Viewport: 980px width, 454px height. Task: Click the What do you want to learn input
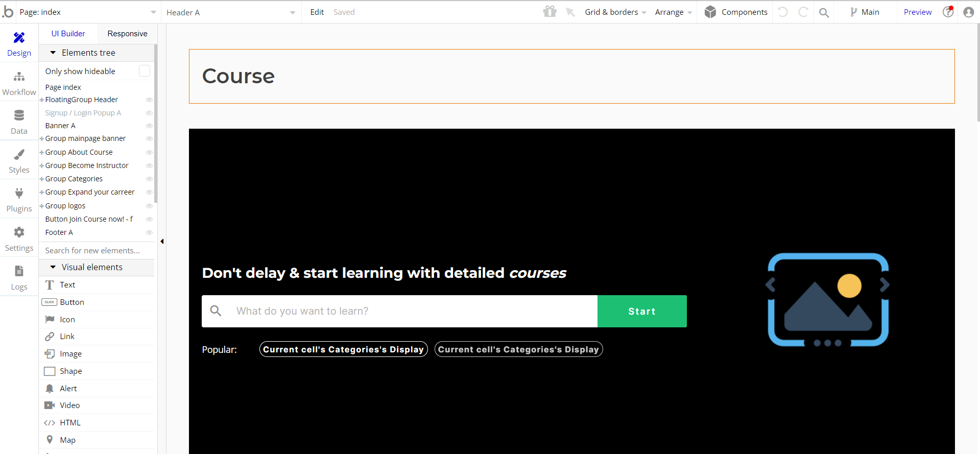point(399,311)
